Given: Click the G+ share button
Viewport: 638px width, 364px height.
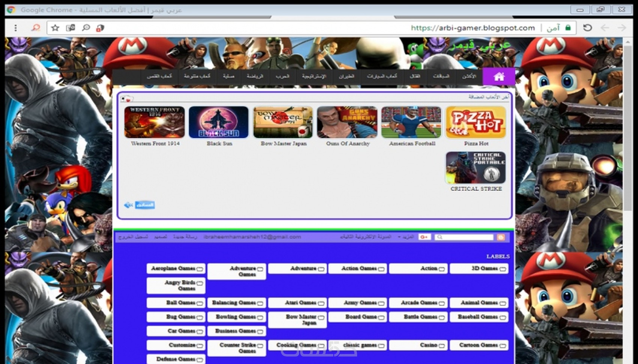Looking at the screenshot, I should click(x=424, y=237).
